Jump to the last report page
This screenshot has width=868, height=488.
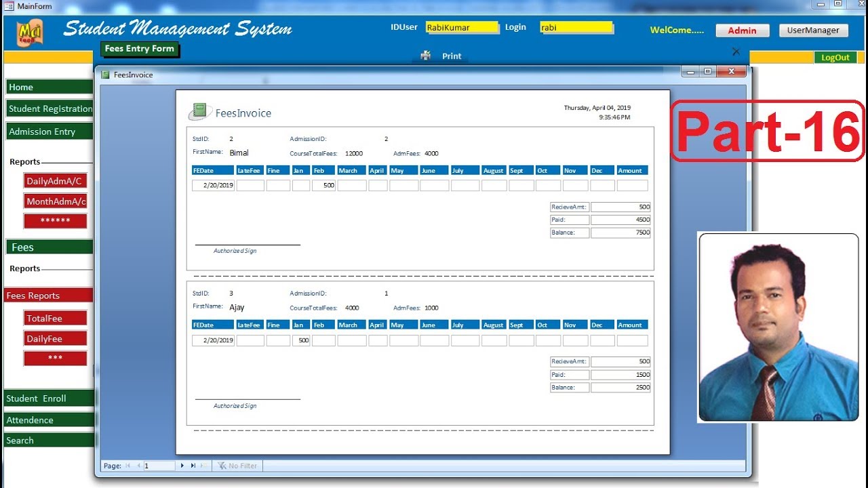click(193, 466)
